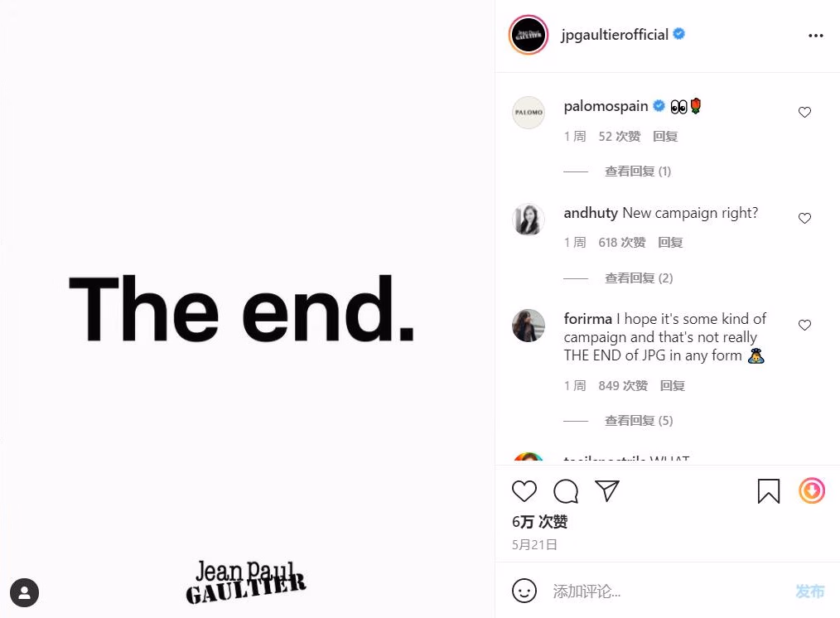Like the post with the heart icon

[x=524, y=491]
